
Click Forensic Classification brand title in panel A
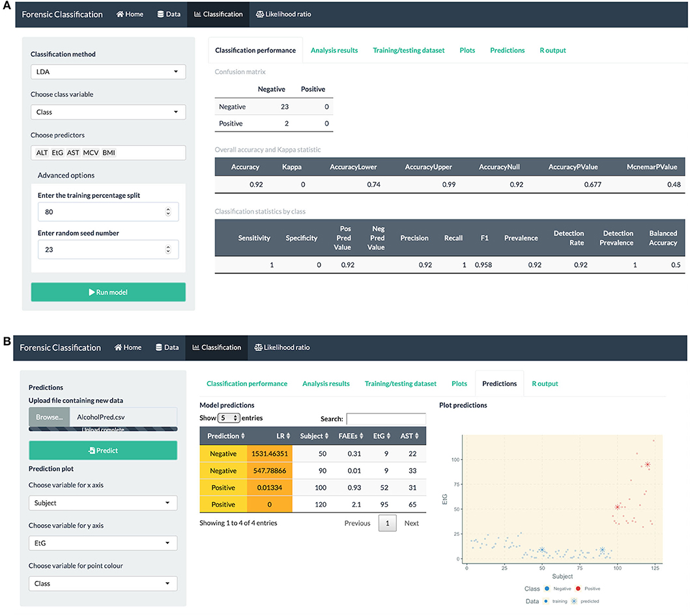[x=62, y=14]
